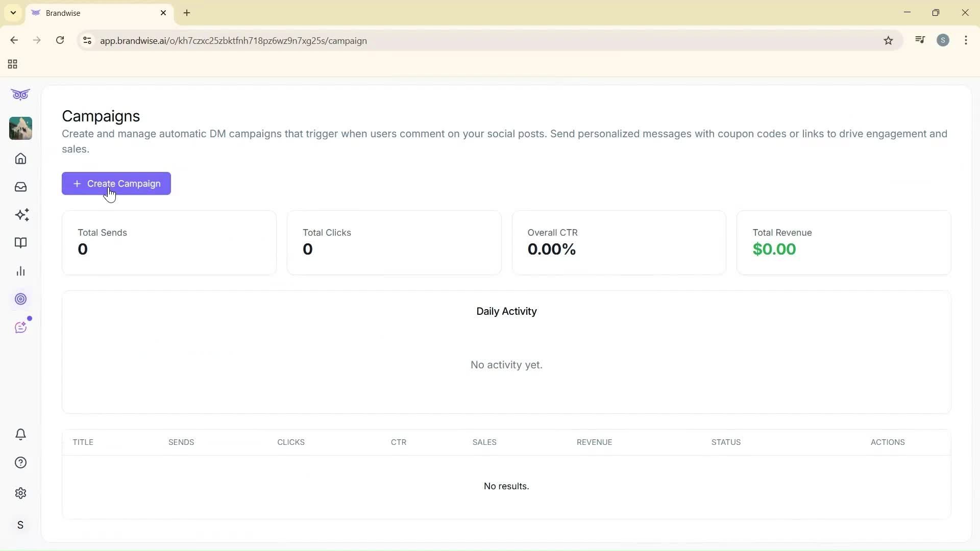
Task: Open the settings gear in sidebar
Action: coord(20,493)
